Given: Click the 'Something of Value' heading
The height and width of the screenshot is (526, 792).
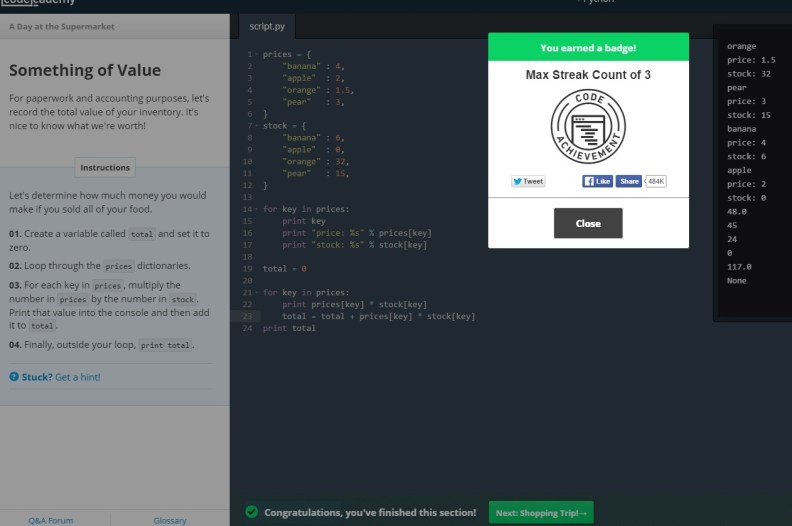Looking at the screenshot, I should coord(85,70).
